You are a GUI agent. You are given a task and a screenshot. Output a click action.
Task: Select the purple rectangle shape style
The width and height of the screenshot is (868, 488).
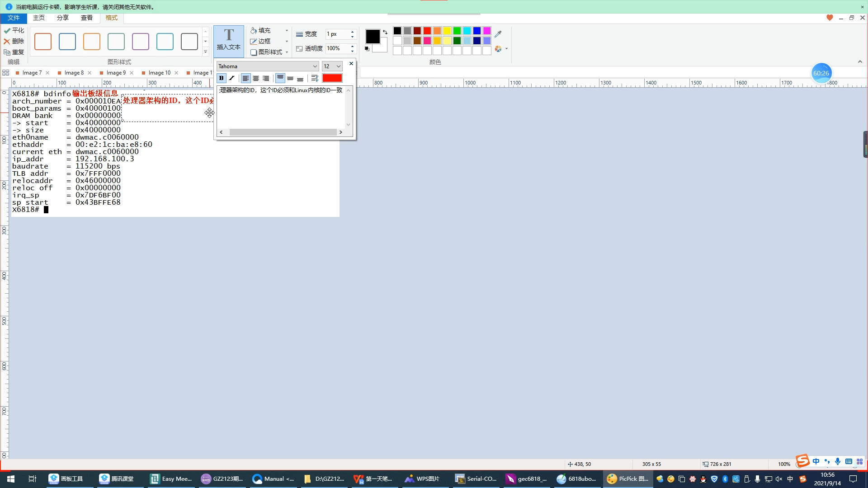pos(141,42)
